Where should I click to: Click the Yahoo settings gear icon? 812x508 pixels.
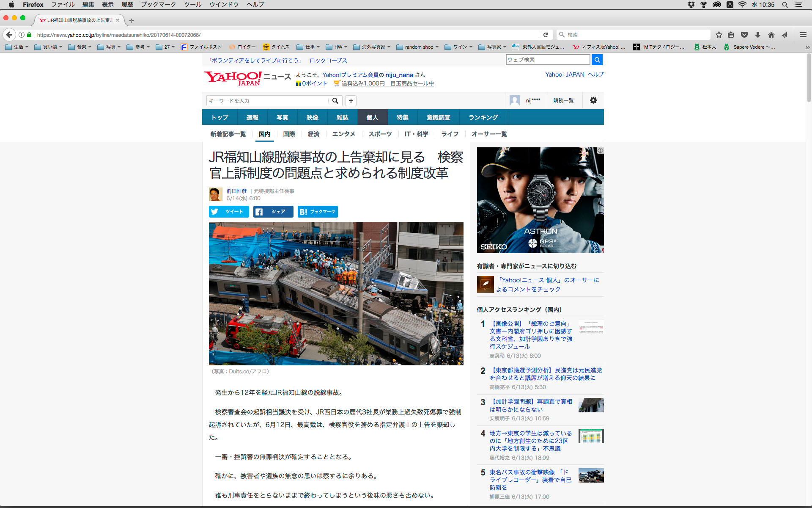pyautogui.click(x=593, y=100)
